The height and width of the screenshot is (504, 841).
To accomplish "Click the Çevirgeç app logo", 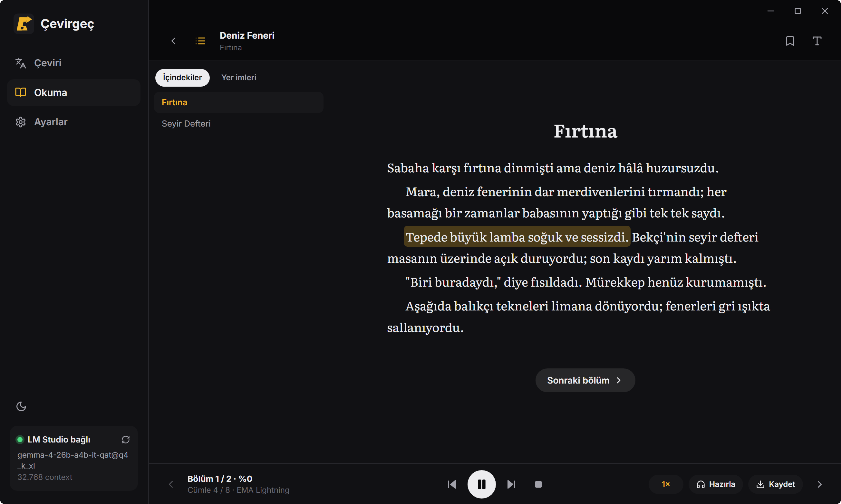I will pos(24,24).
